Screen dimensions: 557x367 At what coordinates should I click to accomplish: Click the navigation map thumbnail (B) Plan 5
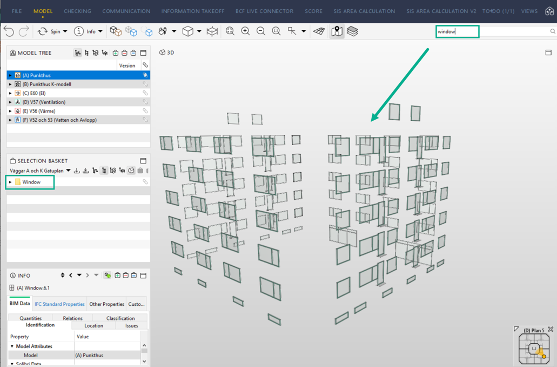[534, 348]
